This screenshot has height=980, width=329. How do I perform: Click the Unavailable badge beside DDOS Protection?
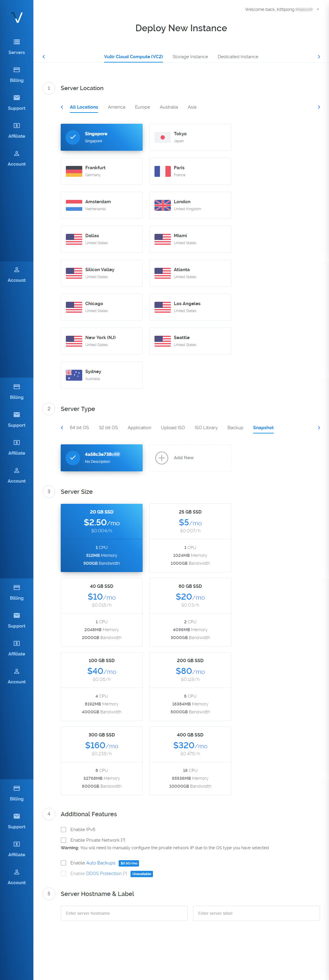pos(142,874)
